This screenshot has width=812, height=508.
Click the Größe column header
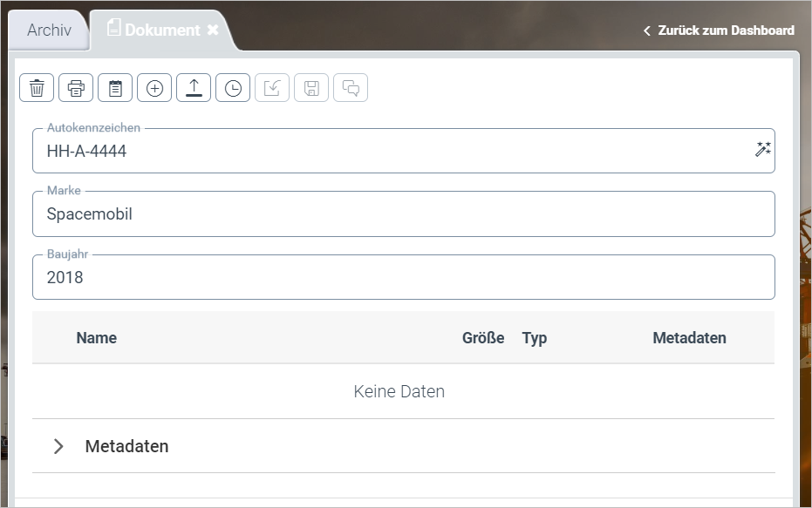482,338
